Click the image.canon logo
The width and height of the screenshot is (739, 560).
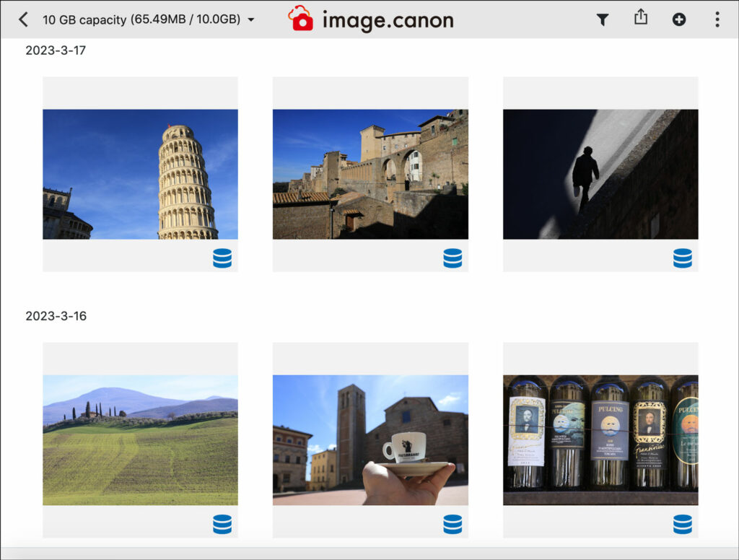[x=371, y=19]
